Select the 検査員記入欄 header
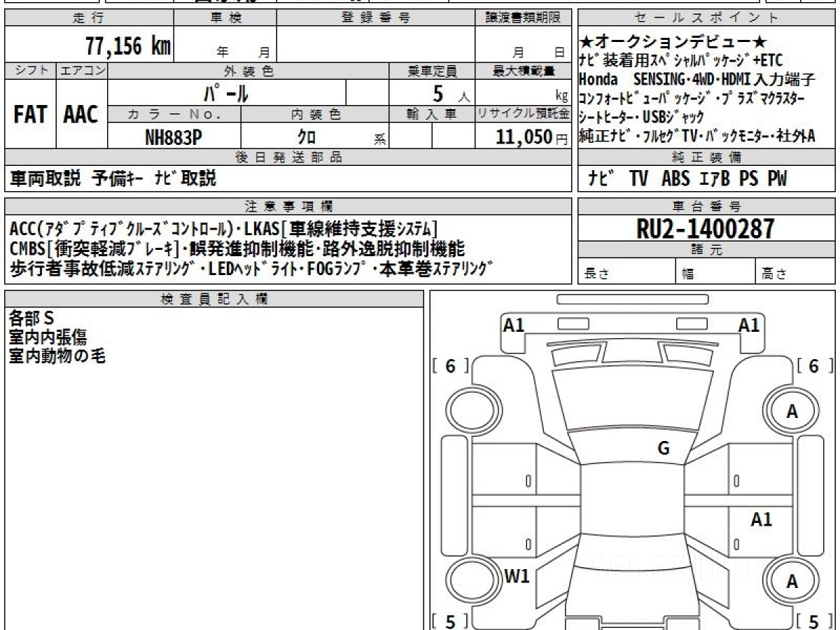The width and height of the screenshot is (840, 630). point(214,299)
